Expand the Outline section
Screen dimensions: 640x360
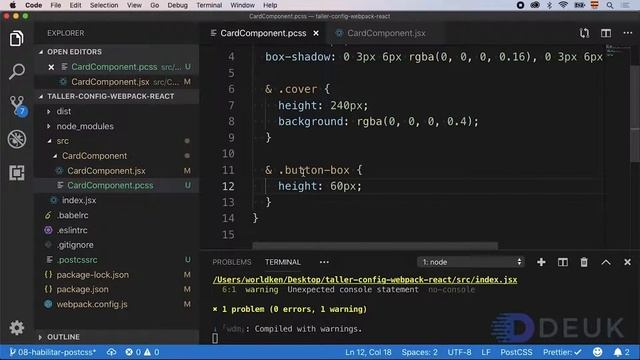point(63,337)
